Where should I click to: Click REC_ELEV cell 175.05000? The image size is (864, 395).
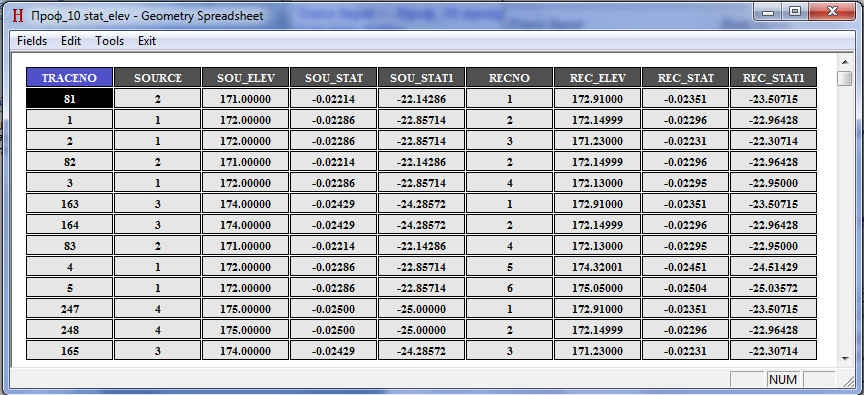point(597,288)
